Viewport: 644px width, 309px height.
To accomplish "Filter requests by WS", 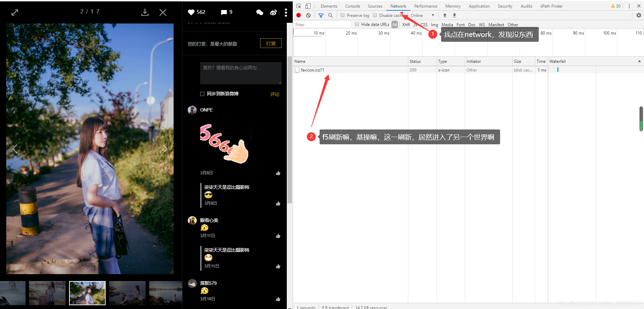I will tap(482, 25).
